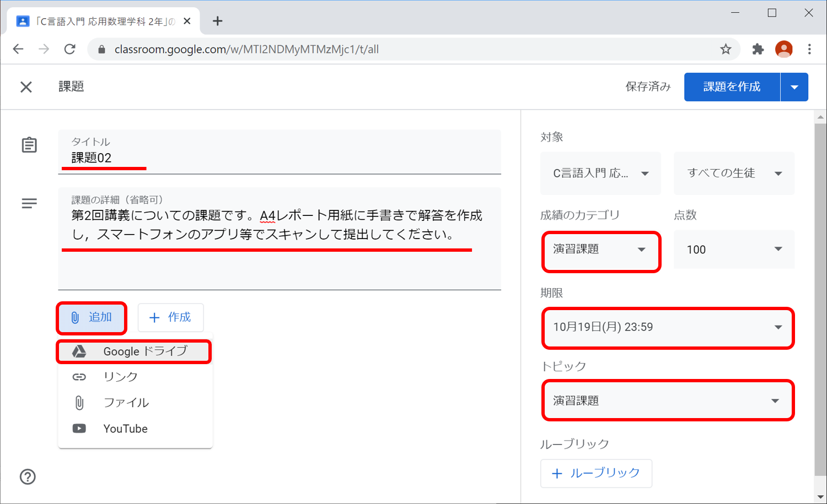Screen dimensions: 827x504
Task: Click the scroll down arrow of sidebar
Action: click(820, 497)
